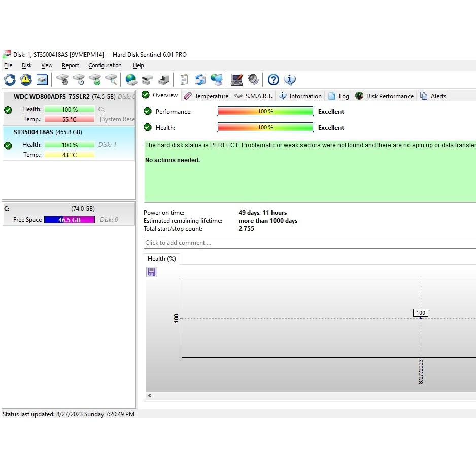This screenshot has height=476, width=476.
Task: Click the blue info icon in toolbar
Action: 290,80
